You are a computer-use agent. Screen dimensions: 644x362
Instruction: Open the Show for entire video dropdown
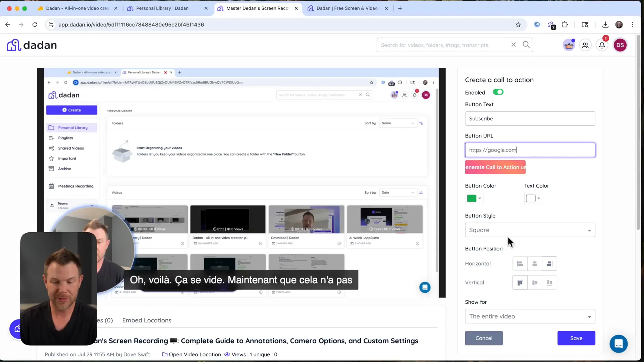point(530,316)
